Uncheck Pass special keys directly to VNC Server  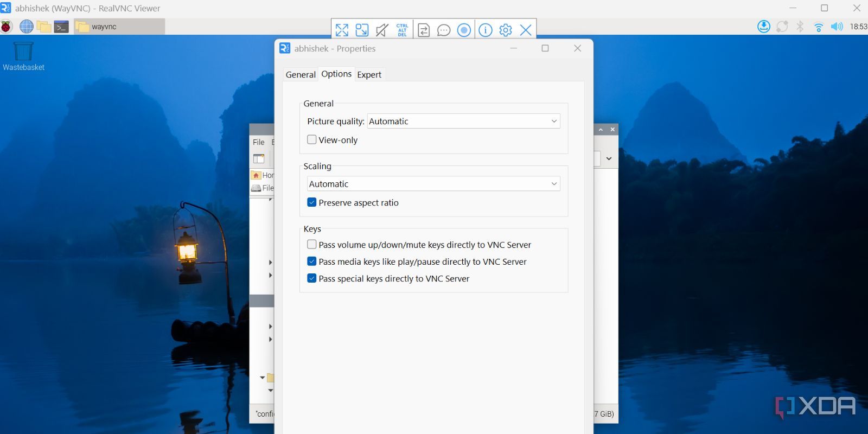click(x=312, y=278)
